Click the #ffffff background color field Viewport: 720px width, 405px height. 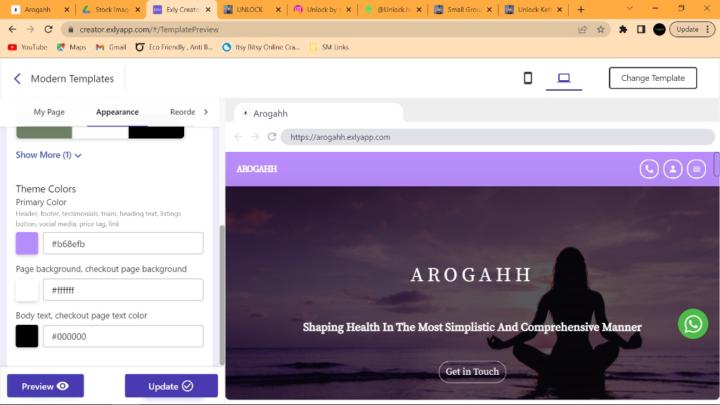(x=123, y=290)
